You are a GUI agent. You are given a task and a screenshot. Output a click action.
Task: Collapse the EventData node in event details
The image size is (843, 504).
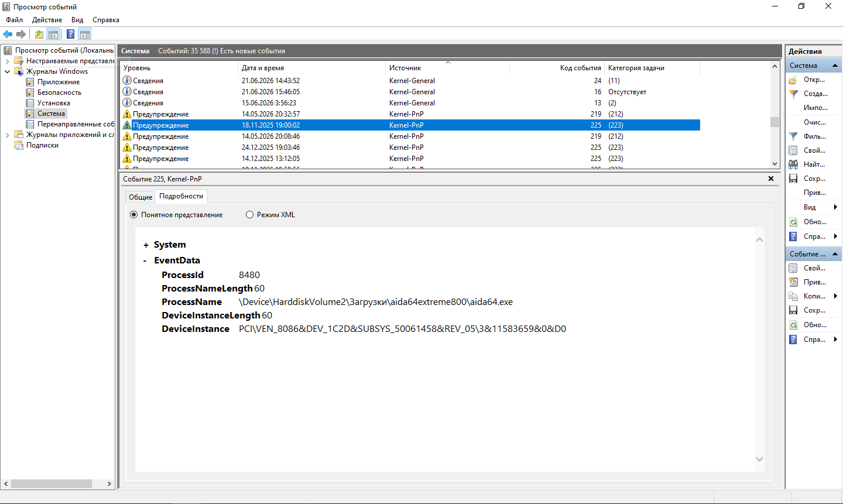pyautogui.click(x=145, y=261)
